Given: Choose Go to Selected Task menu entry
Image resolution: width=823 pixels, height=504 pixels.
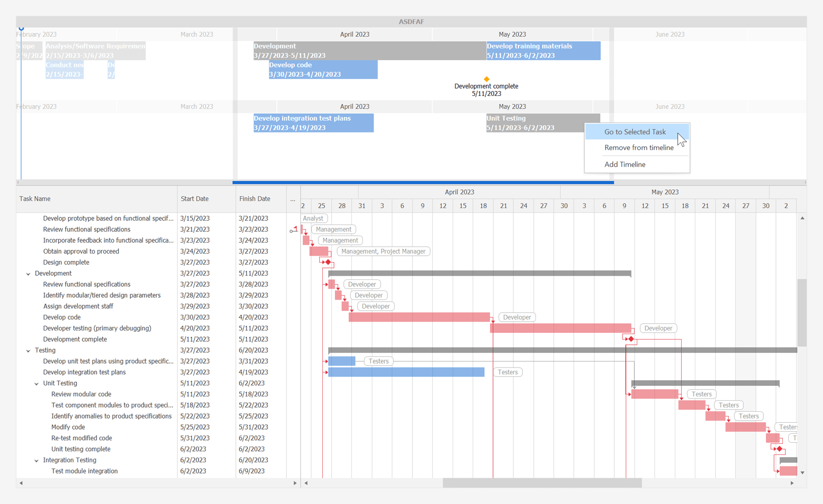Looking at the screenshot, I should point(637,132).
